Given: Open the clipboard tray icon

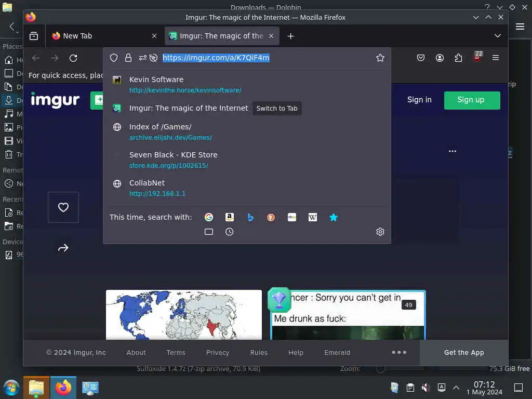Looking at the screenshot, I should pyautogui.click(x=410, y=388).
